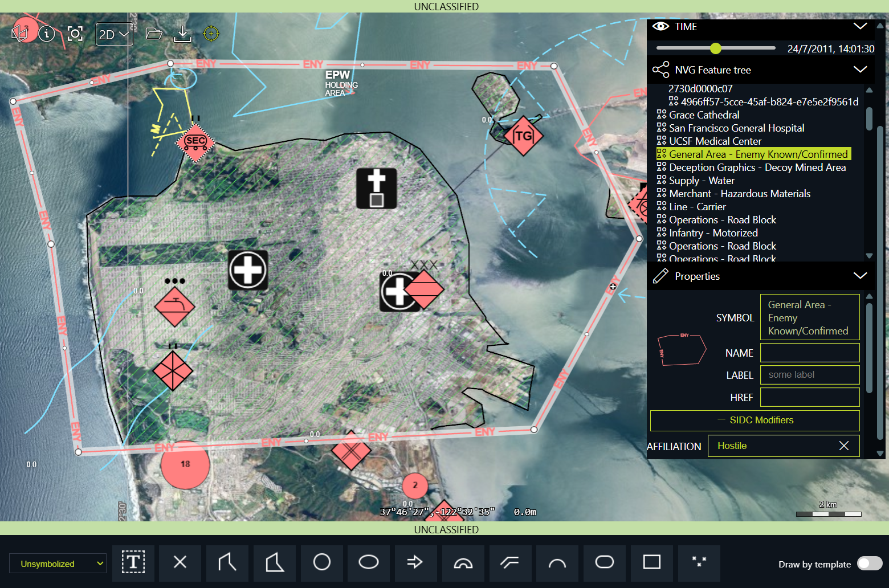Select the Polygon drawing tool
Screen dimensions: 889x588
[275, 563]
